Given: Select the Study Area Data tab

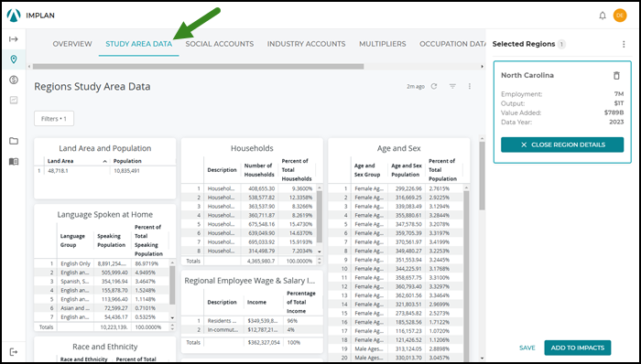Looking at the screenshot, I should click(139, 44).
